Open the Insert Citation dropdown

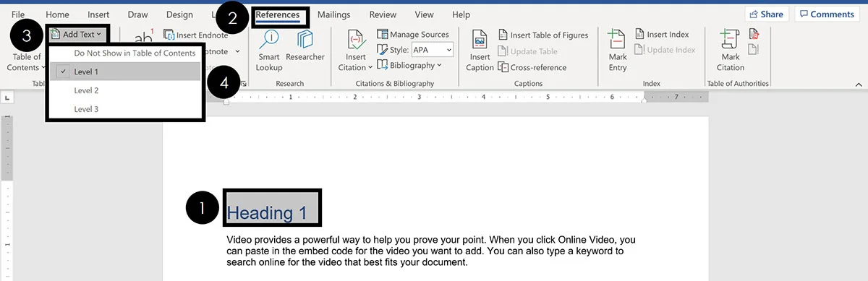(355, 51)
